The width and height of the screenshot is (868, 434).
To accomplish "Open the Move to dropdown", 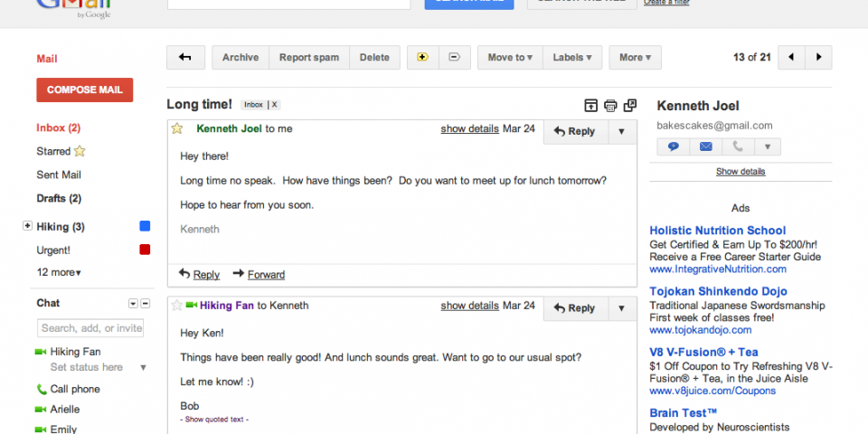I will pos(510,58).
